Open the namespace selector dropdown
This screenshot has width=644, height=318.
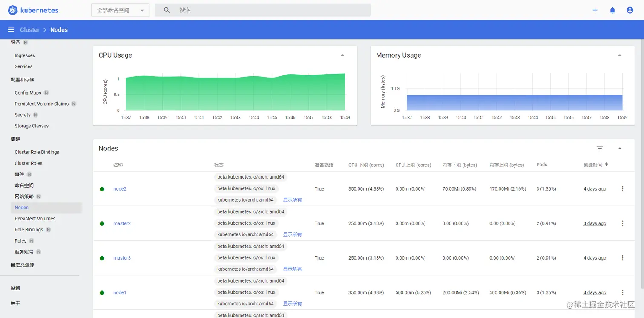coord(120,10)
